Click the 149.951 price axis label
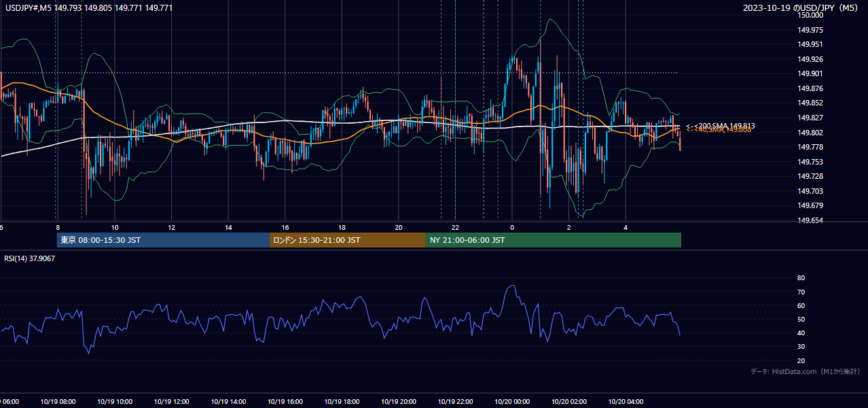The width and height of the screenshot is (868, 408). coord(810,45)
